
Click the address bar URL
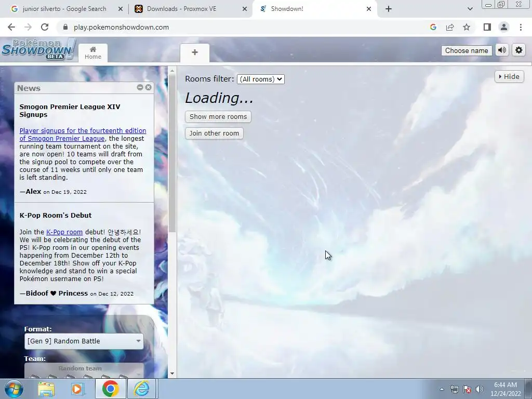pos(121,27)
